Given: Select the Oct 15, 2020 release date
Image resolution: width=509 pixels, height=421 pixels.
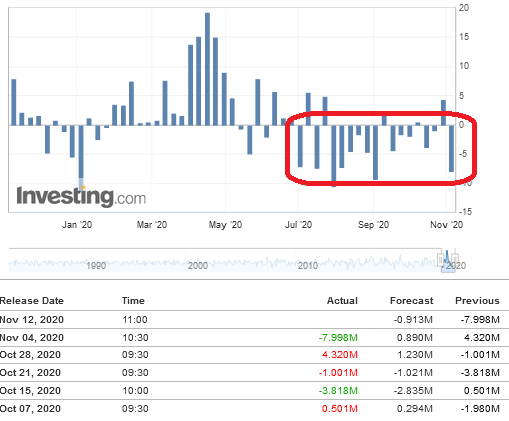Looking at the screenshot, I should coord(30,390).
